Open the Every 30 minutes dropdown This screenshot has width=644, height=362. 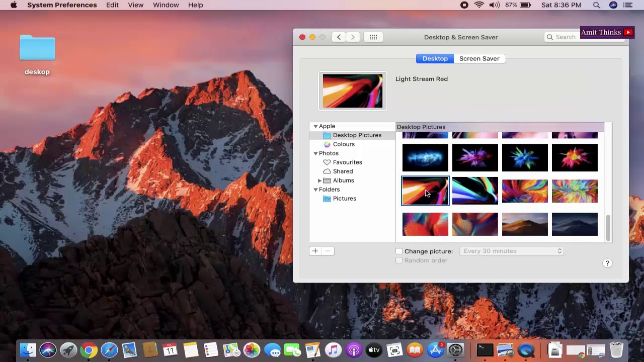(512, 251)
